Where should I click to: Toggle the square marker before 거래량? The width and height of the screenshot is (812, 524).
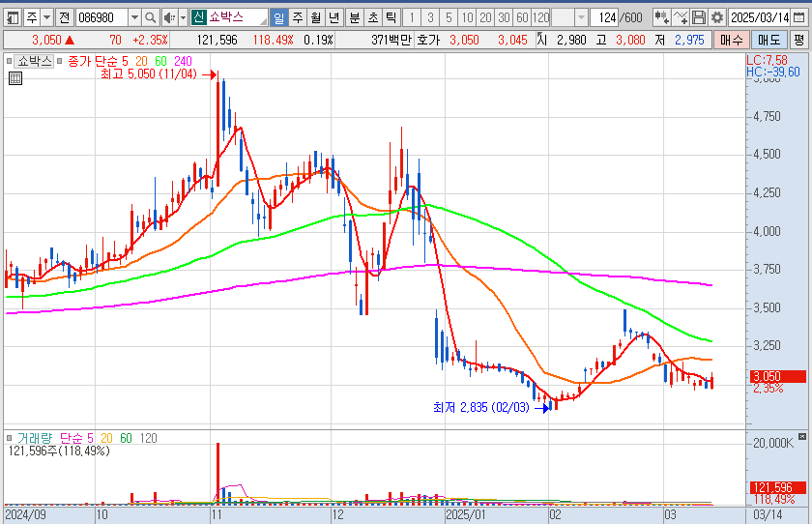click(9, 438)
